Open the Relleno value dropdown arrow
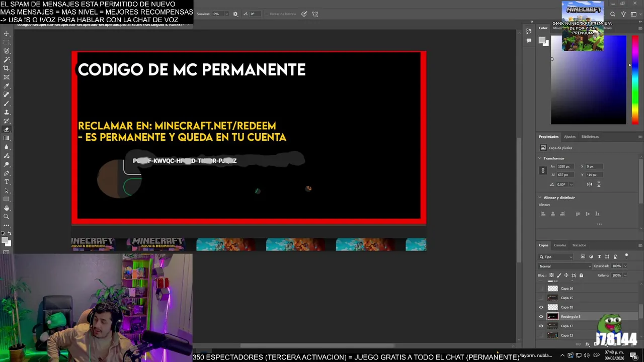 [x=625, y=276]
